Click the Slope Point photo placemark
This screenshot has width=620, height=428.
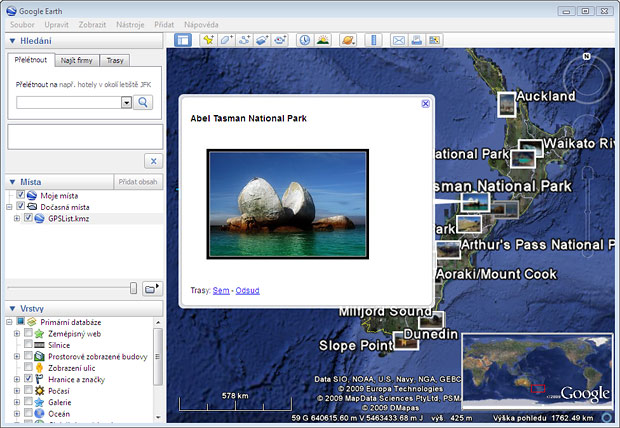coord(406,341)
